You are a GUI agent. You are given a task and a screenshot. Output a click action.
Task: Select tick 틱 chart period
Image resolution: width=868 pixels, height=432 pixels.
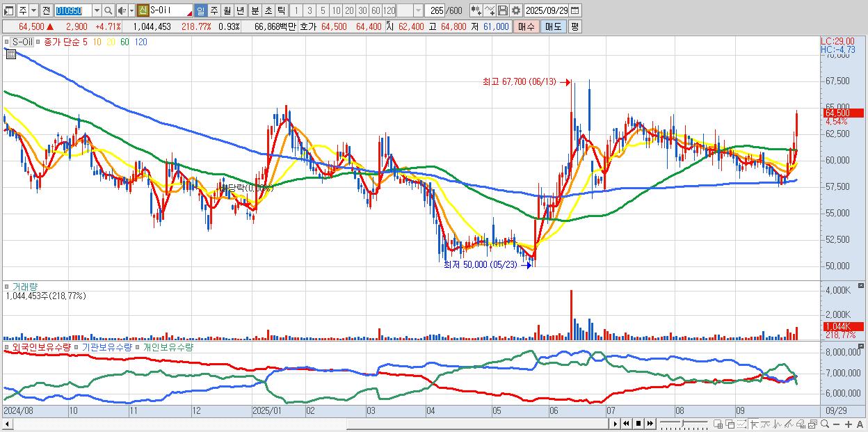tap(281, 10)
